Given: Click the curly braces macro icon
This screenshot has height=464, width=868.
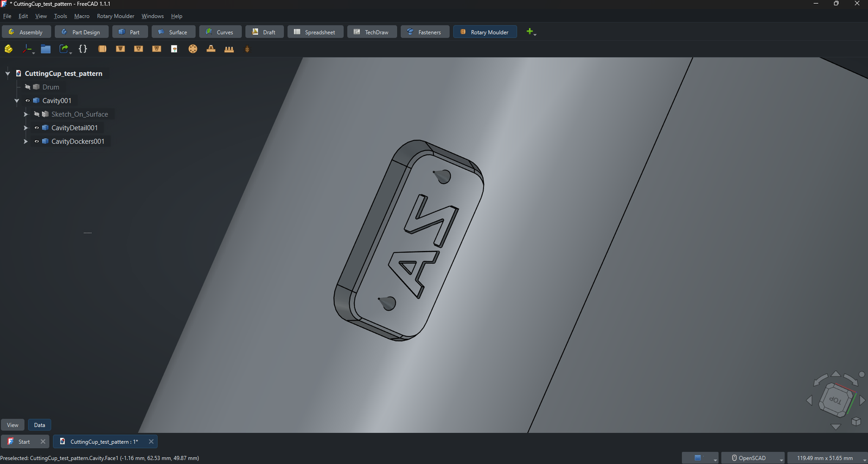Looking at the screenshot, I should 83,49.
